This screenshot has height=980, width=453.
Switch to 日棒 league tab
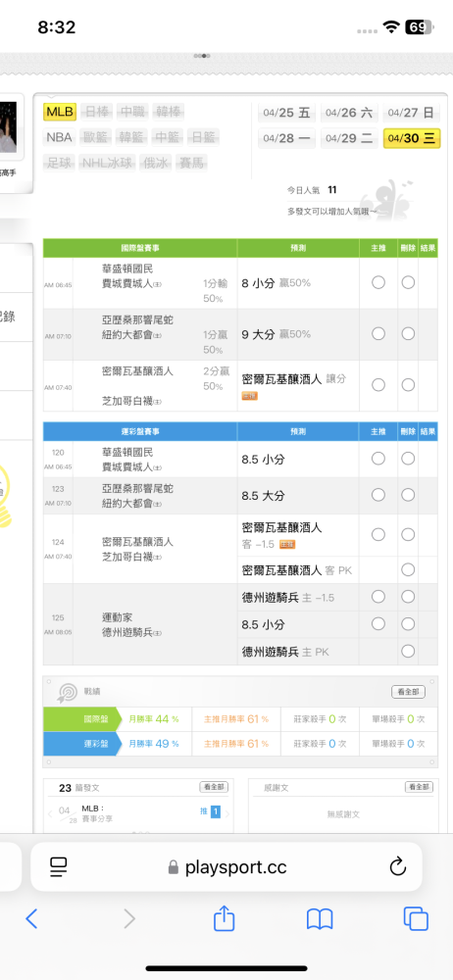tap(96, 112)
